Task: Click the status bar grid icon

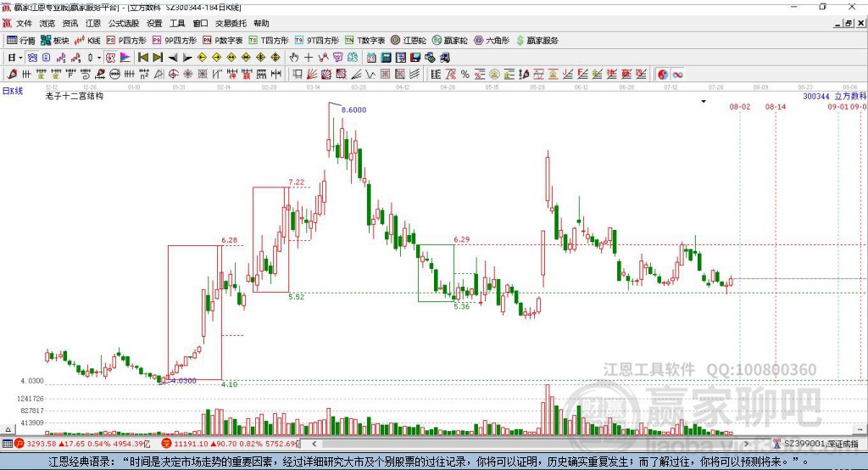Action: (7, 444)
